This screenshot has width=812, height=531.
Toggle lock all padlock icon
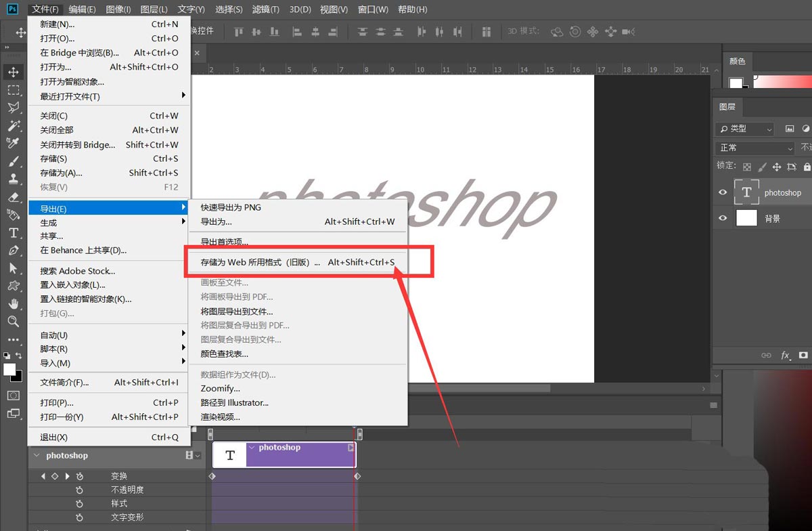click(x=807, y=167)
